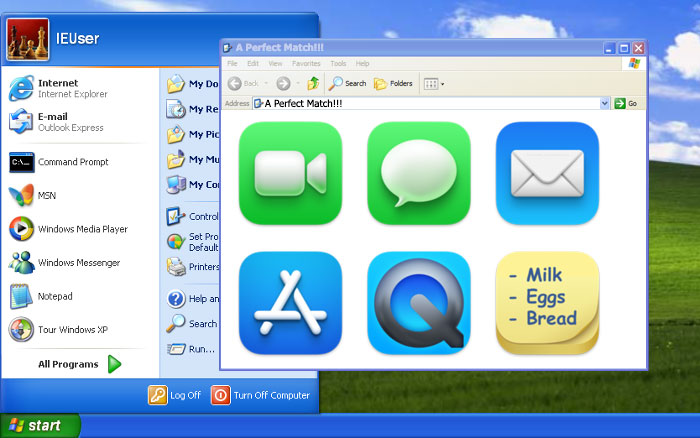The height and width of the screenshot is (438, 700).
Task: Open Set Program Access and Defaults
Action: tap(192, 242)
